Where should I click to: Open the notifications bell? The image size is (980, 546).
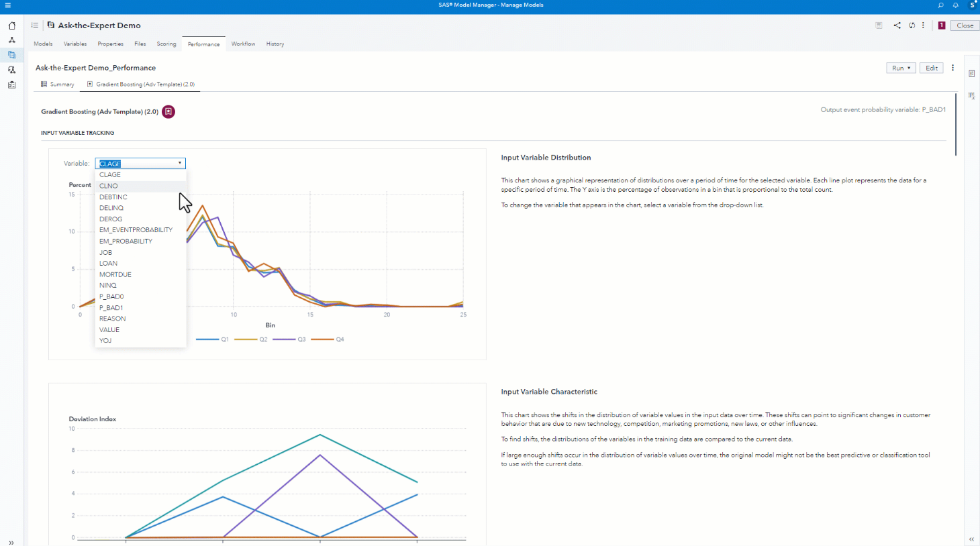(956, 5)
